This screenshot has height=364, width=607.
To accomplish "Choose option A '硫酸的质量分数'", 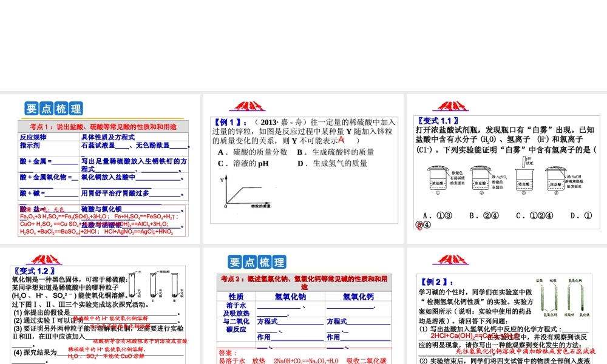I will point(253,152).
